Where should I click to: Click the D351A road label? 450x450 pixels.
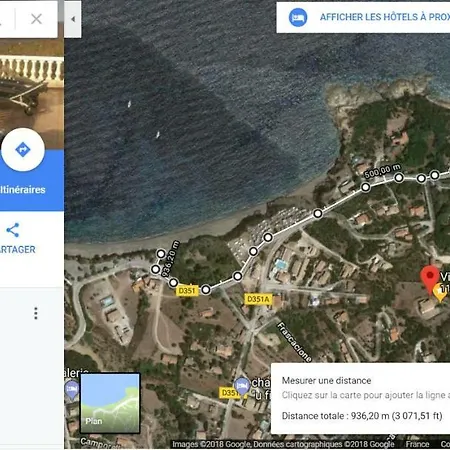[x=258, y=299]
